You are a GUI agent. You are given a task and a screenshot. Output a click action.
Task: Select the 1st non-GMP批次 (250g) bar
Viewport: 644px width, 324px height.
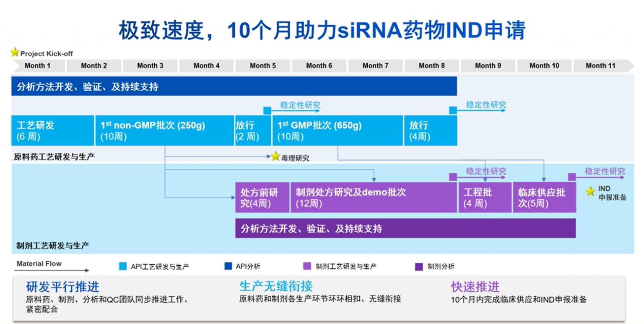(164, 131)
